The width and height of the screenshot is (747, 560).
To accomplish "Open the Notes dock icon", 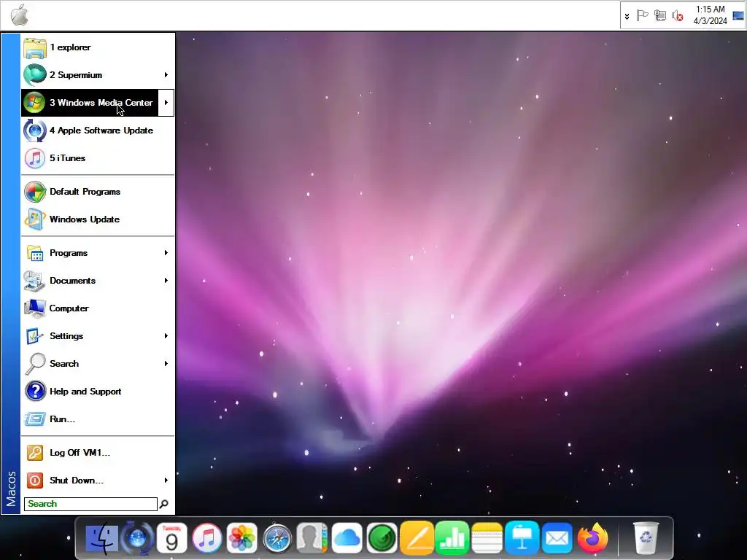I will pyautogui.click(x=487, y=539).
